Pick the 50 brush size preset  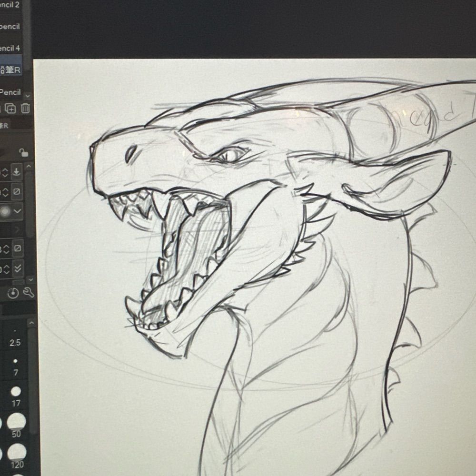(x=16, y=426)
